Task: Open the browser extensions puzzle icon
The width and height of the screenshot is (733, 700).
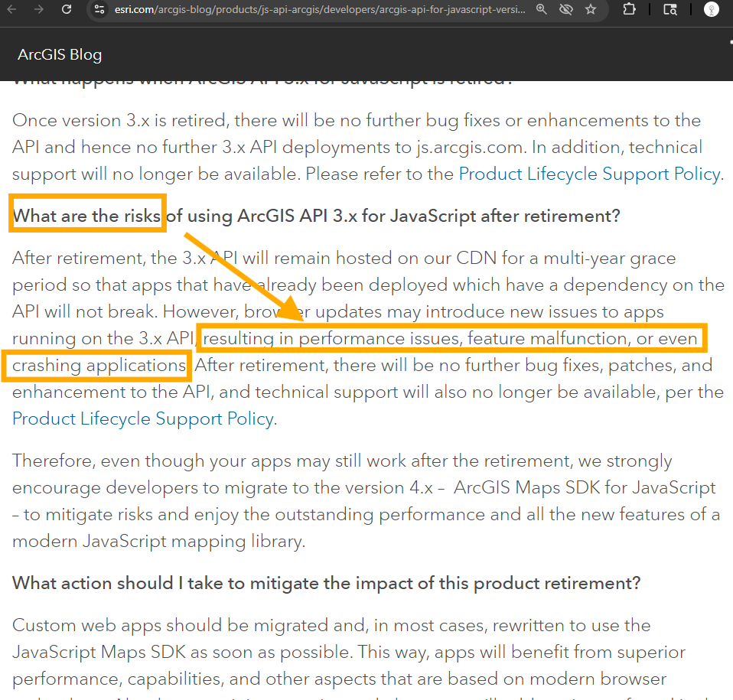Action: [x=629, y=9]
